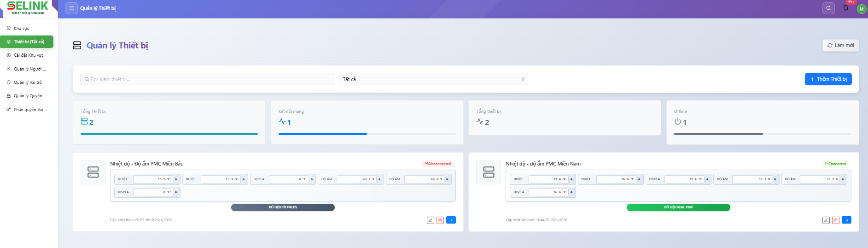The image size is (868, 248).
Task: Click the PMC Miền Bắc server thumbnail icon
Action: tap(93, 172)
